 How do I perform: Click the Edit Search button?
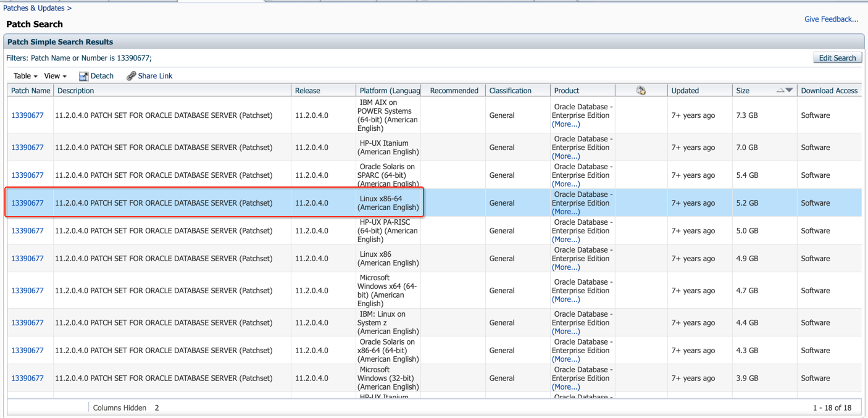(837, 58)
